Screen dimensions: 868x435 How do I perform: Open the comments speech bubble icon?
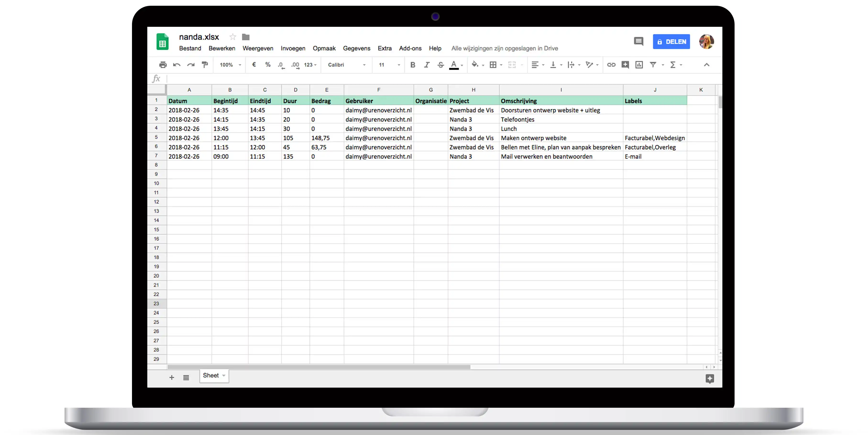click(x=638, y=41)
